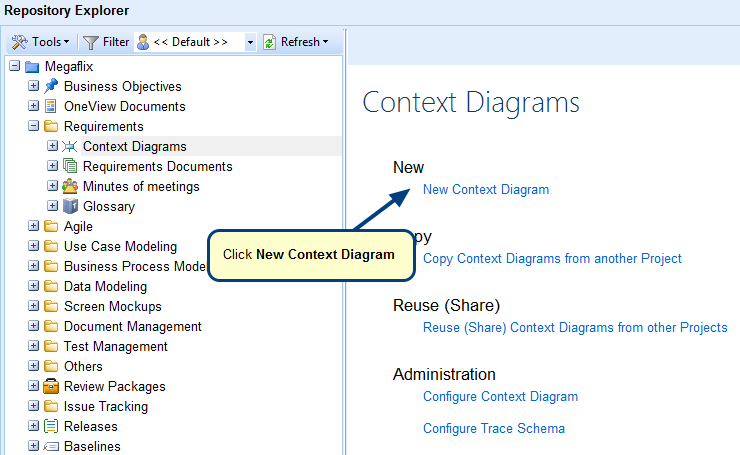Click Configure Trace Schema link

pyautogui.click(x=493, y=428)
